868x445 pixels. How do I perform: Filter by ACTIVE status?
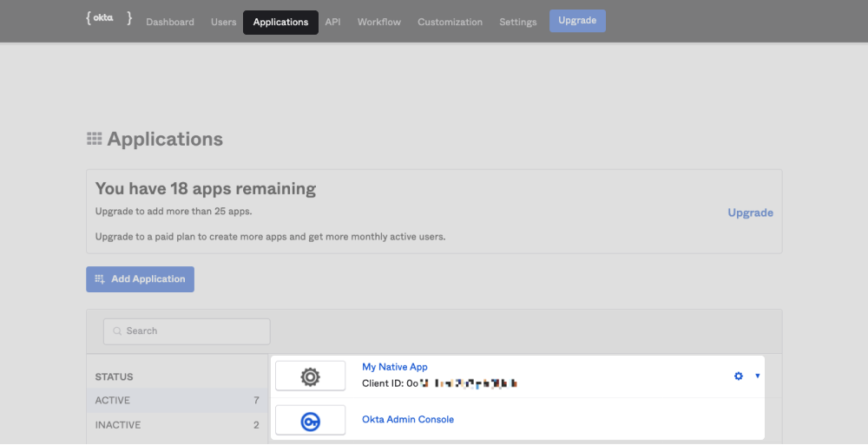(113, 400)
